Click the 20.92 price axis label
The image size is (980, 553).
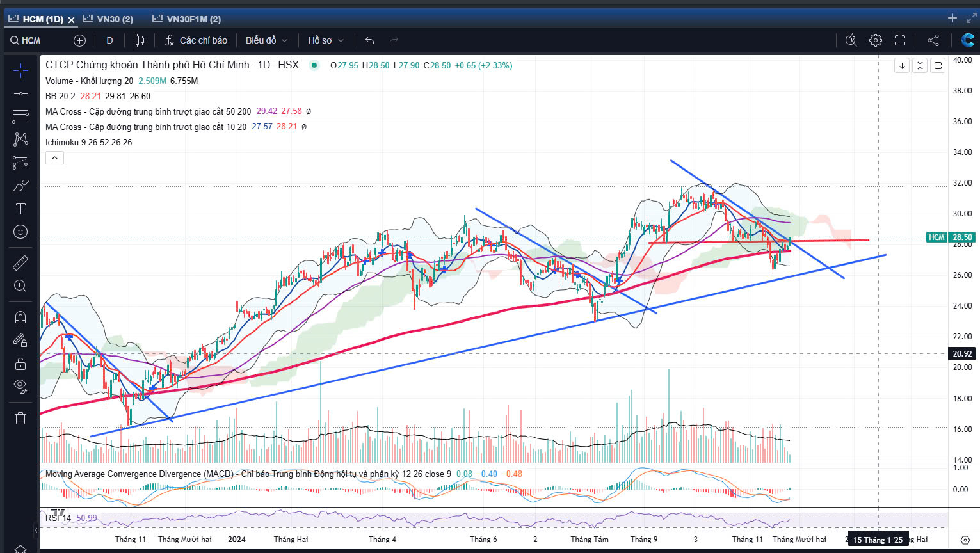pyautogui.click(x=961, y=353)
